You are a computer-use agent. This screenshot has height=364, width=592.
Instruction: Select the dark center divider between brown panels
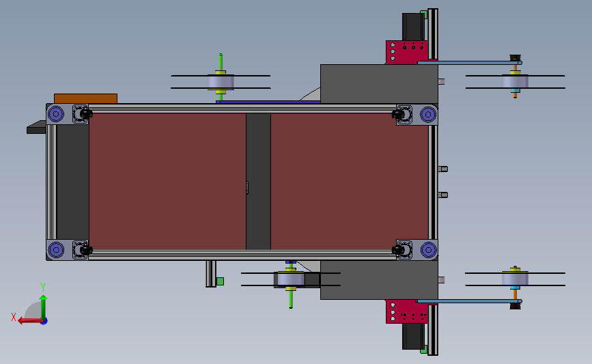(258, 182)
